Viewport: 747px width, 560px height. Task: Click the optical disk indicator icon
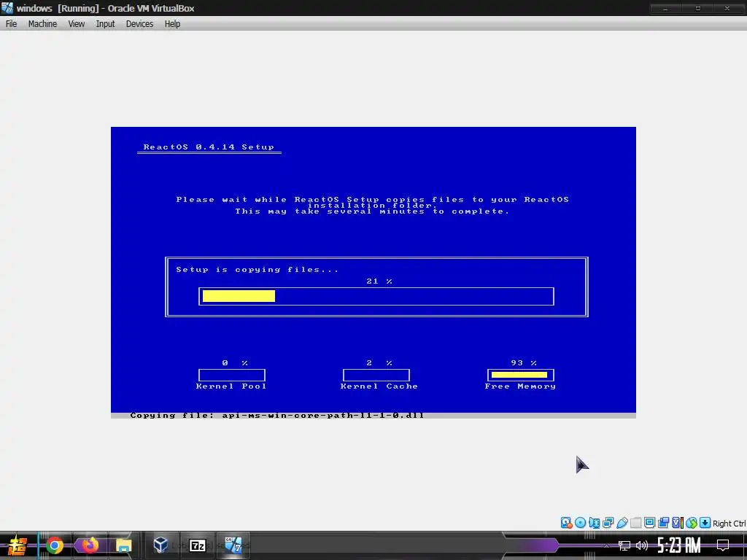580,523
